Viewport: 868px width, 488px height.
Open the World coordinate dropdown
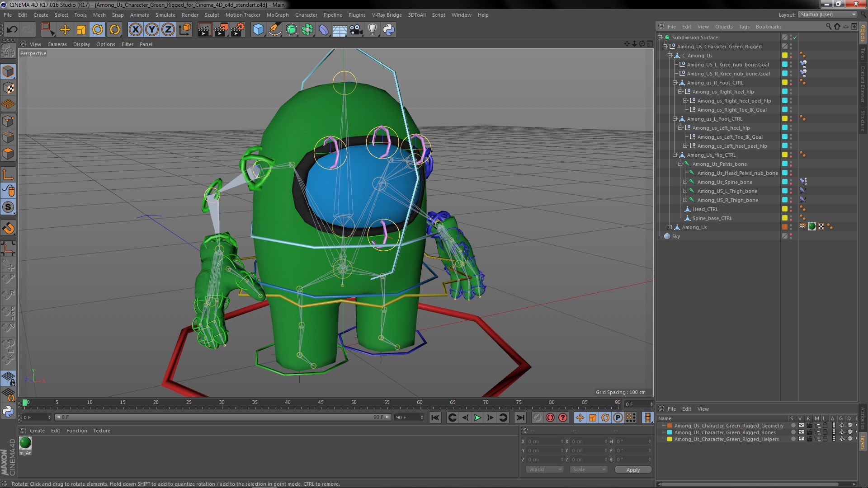pyautogui.click(x=545, y=469)
